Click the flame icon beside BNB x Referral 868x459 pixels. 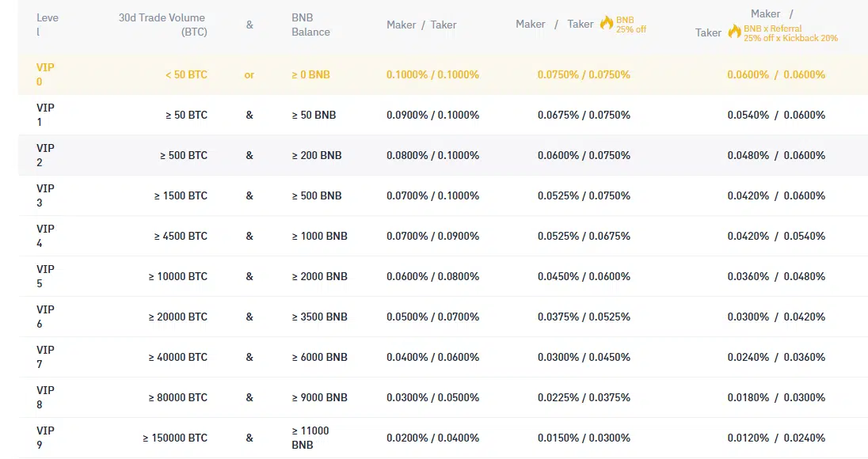[x=735, y=32]
